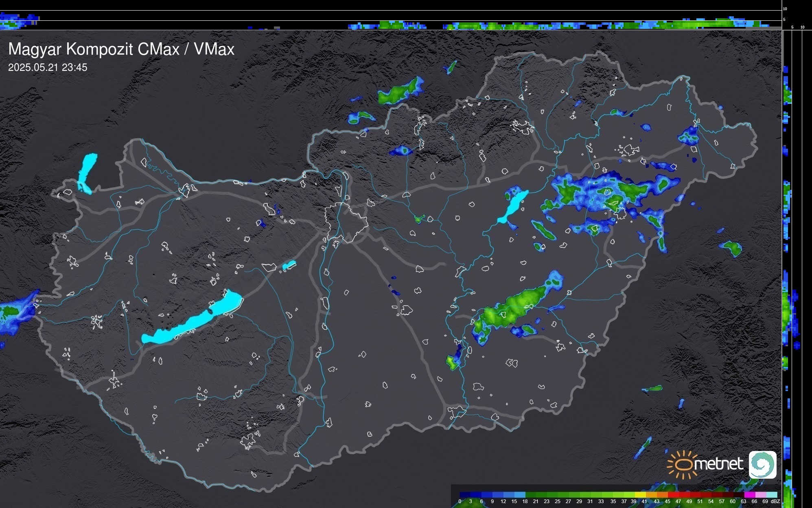Click the metnet wordmark text
Viewport: 812px width, 508px height.
point(718,464)
